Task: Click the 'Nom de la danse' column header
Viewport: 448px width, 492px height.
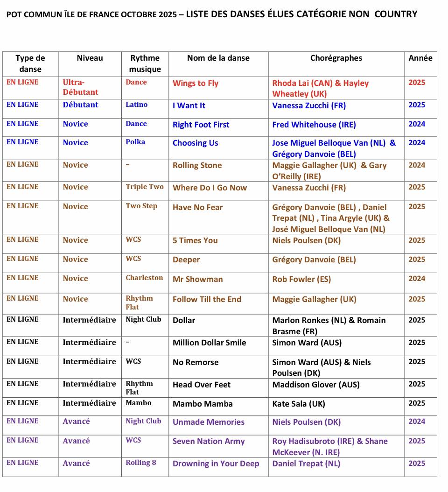Action: click(218, 58)
